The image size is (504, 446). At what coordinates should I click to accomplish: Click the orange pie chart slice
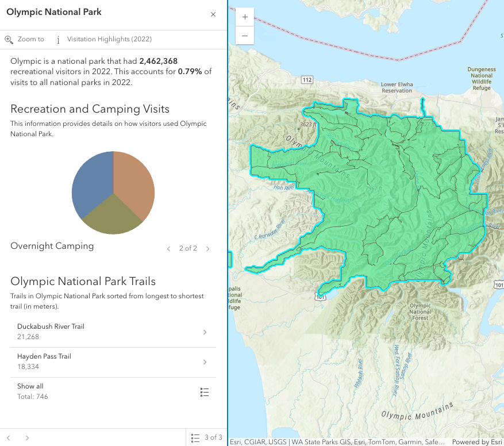pos(136,178)
